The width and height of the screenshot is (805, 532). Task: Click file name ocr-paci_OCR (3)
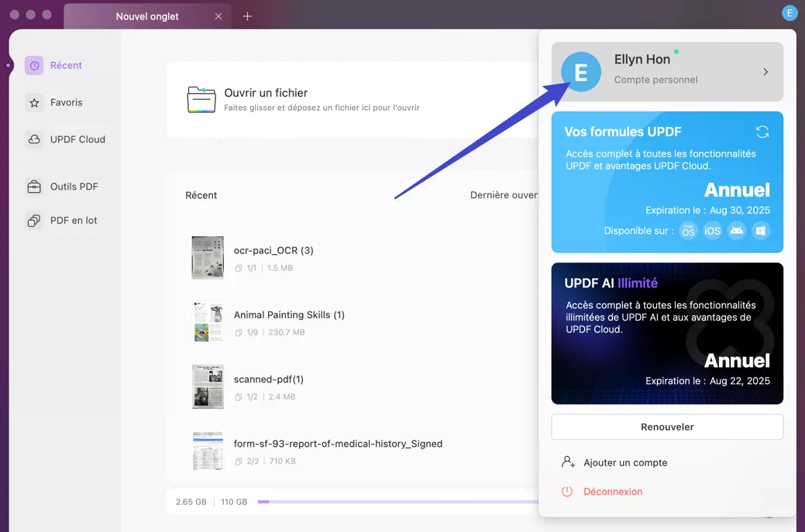(273, 250)
